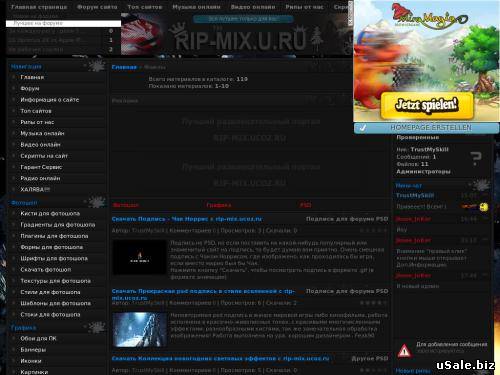This screenshot has height=375, width=500.
Task: Open the "Иконки" sidebar link
Action: click(x=31, y=361)
